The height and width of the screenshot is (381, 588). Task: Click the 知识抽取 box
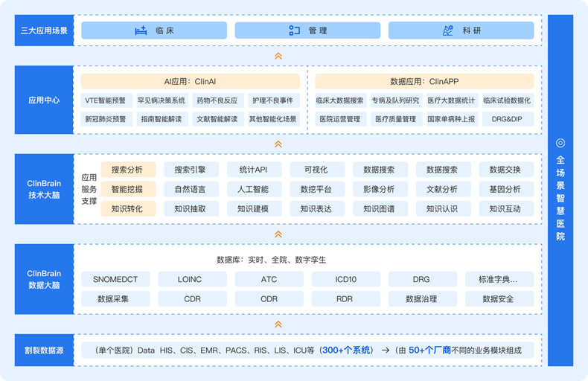(191, 208)
